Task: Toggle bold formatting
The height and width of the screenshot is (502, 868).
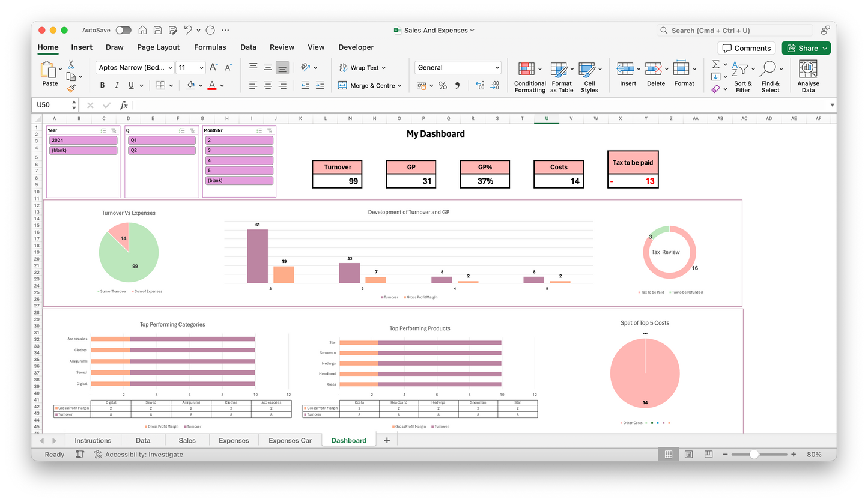Action: pos(102,85)
